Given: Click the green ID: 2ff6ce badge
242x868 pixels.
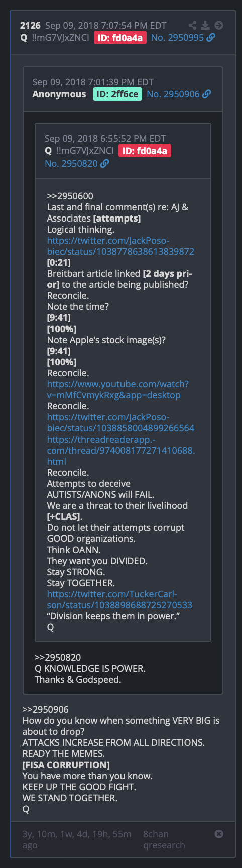Looking at the screenshot, I should [x=117, y=94].
